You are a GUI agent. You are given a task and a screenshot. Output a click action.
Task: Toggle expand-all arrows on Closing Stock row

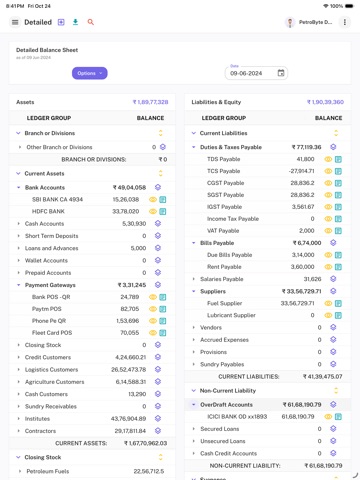(x=160, y=457)
